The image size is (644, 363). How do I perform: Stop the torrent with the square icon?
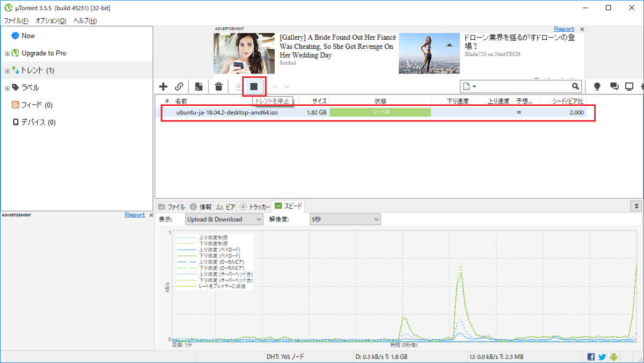click(x=254, y=86)
